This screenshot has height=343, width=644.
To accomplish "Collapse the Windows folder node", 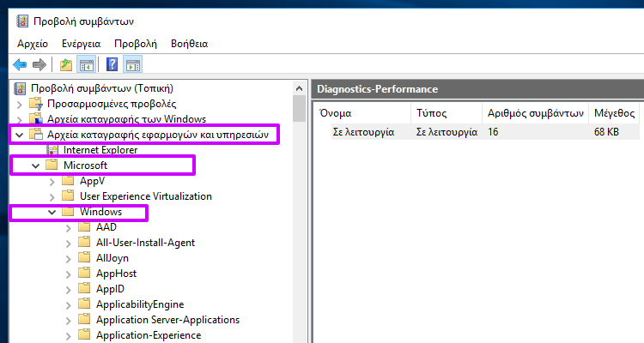I will coord(52,212).
